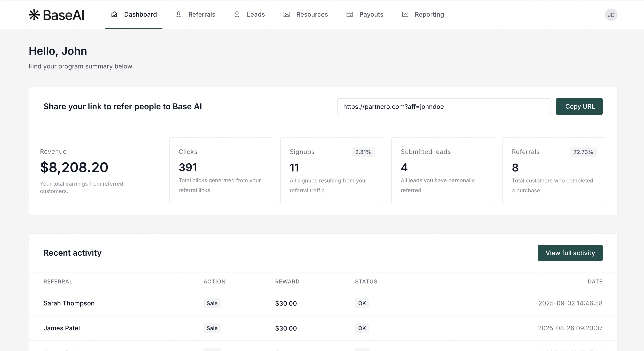Switch to the Referrals tab
The image size is (644, 351).
click(x=202, y=15)
